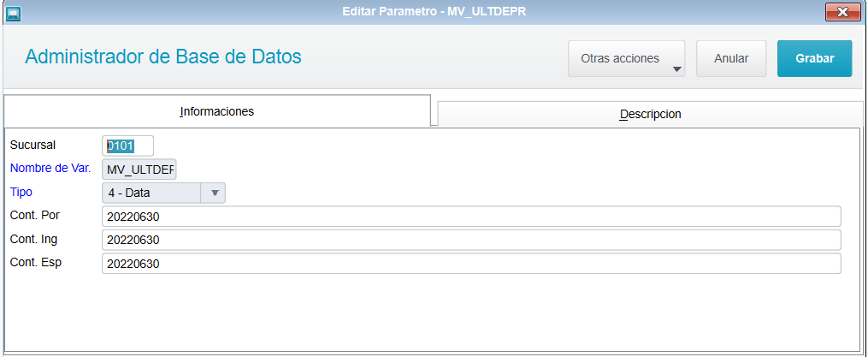The image size is (868, 357).
Task: Expand the Tipo combo box arrow
Action: [x=215, y=193]
